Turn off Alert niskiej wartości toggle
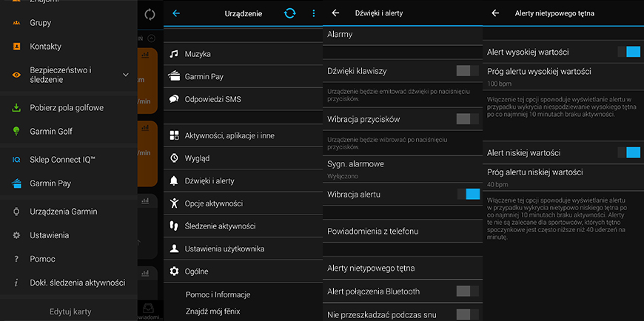644x321 pixels. (x=628, y=152)
